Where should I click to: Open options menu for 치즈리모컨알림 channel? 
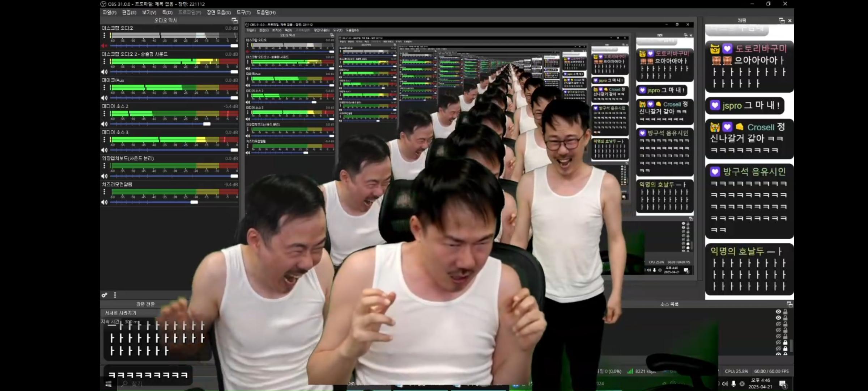tap(105, 192)
